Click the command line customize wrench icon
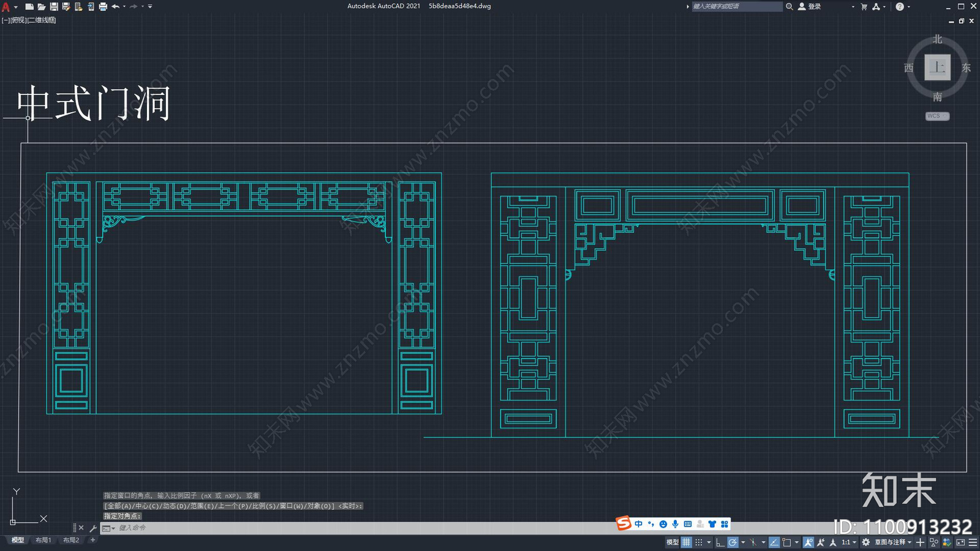The width and height of the screenshot is (980, 551). (x=93, y=528)
